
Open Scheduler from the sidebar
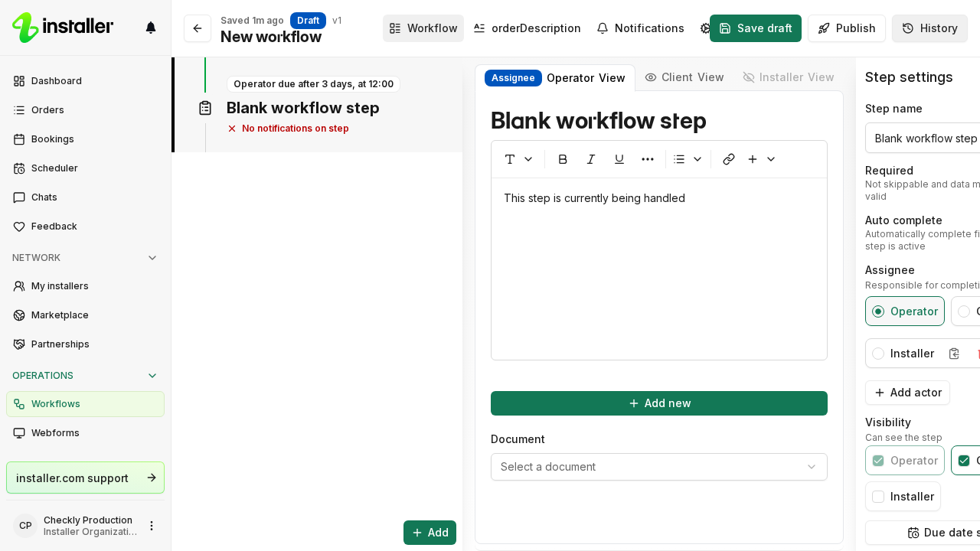pyautogui.click(x=85, y=168)
